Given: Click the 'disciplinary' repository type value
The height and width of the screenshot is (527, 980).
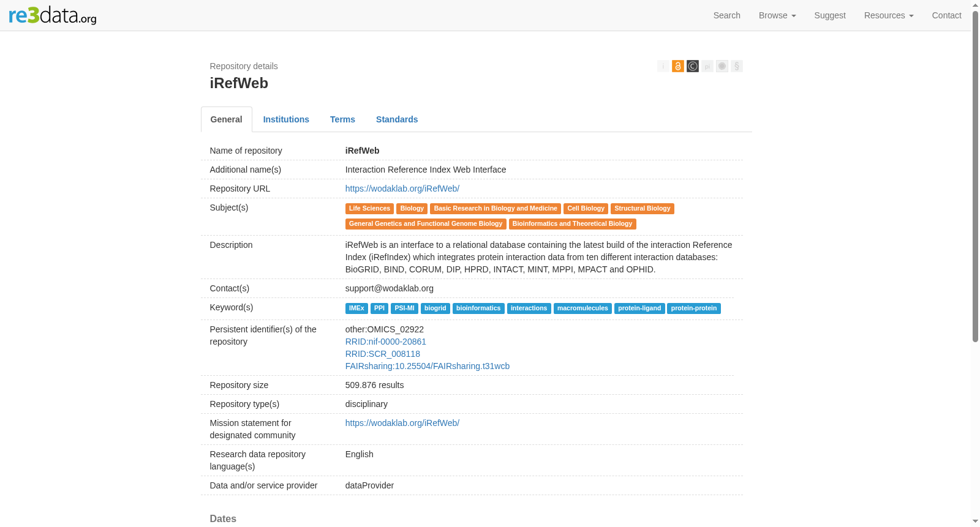Looking at the screenshot, I should click(x=366, y=404).
